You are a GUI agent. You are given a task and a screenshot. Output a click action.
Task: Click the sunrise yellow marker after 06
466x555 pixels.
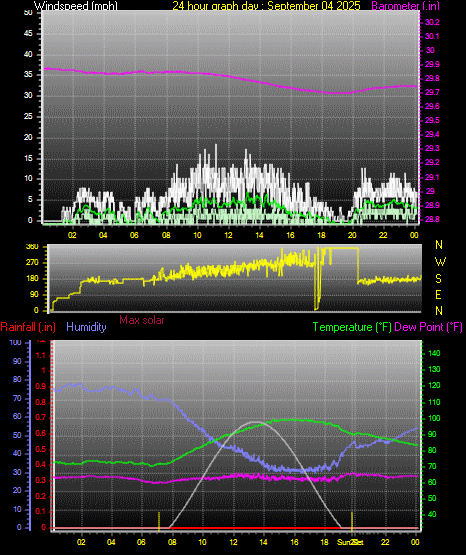tap(159, 521)
